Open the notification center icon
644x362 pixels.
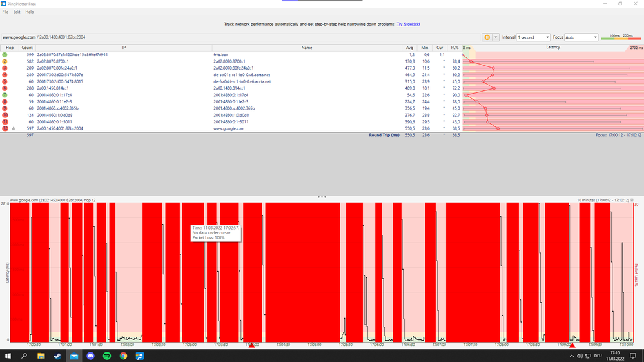633,356
